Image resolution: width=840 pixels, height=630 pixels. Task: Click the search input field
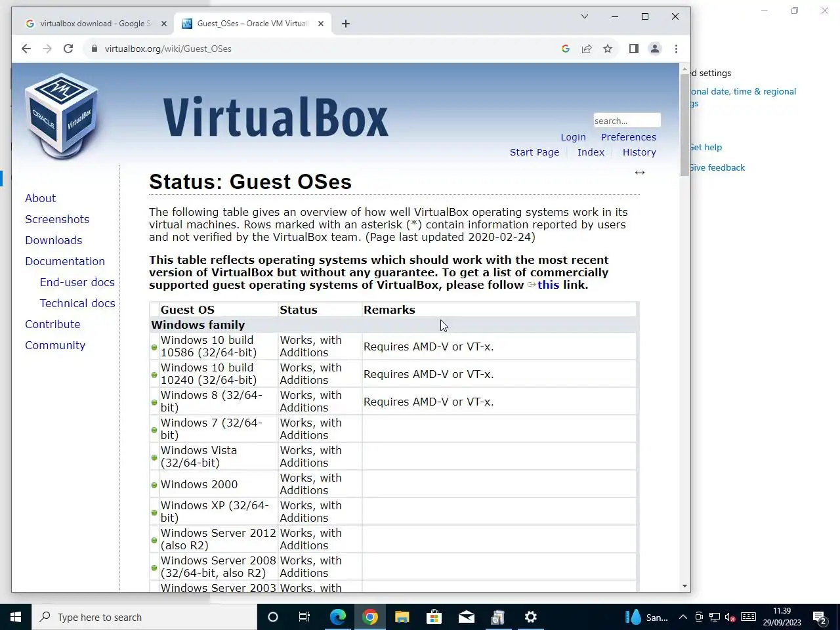click(627, 121)
